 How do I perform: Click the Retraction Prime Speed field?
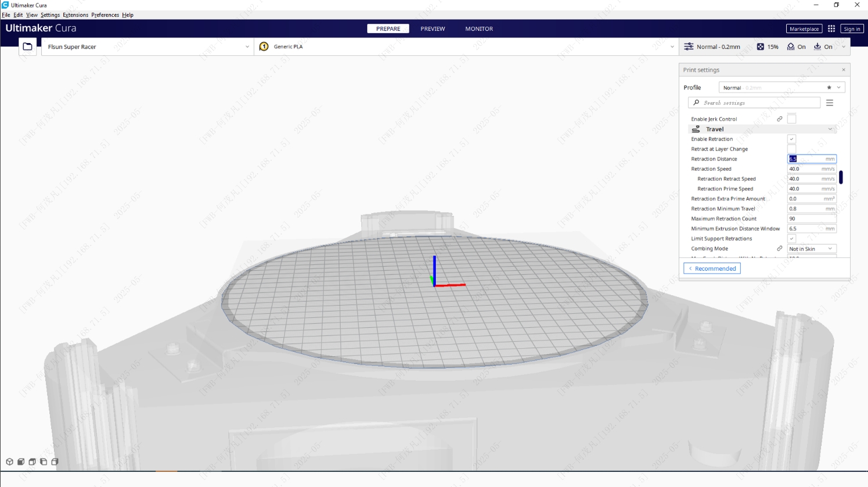pos(812,188)
